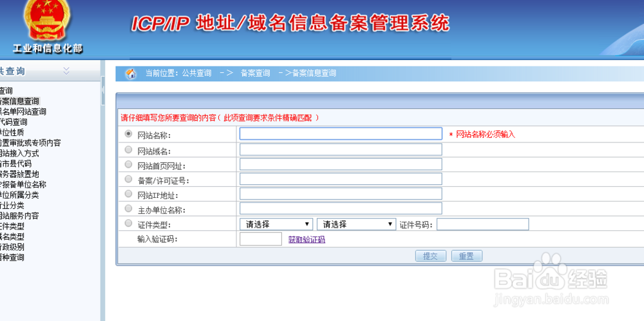The height and width of the screenshot is (321, 644).
Task: Collapse the 公共查询 sidebar chevron
Action: coord(66,71)
